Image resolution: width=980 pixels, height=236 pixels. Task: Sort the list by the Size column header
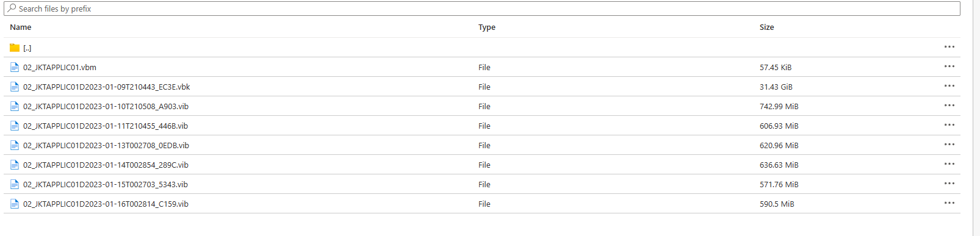[767, 27]
